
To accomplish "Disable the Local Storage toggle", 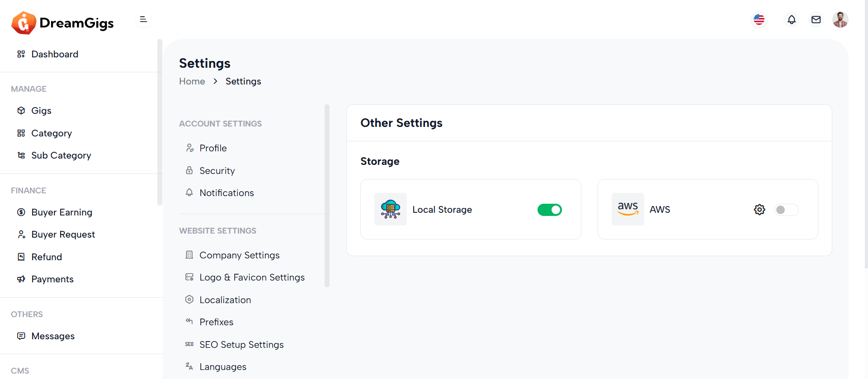I will 549,210.
